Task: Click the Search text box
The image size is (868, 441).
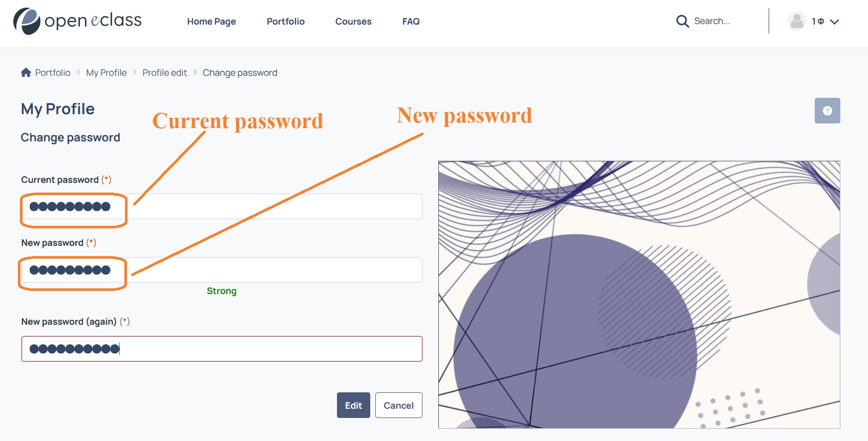Action: [x=727, y=21]
